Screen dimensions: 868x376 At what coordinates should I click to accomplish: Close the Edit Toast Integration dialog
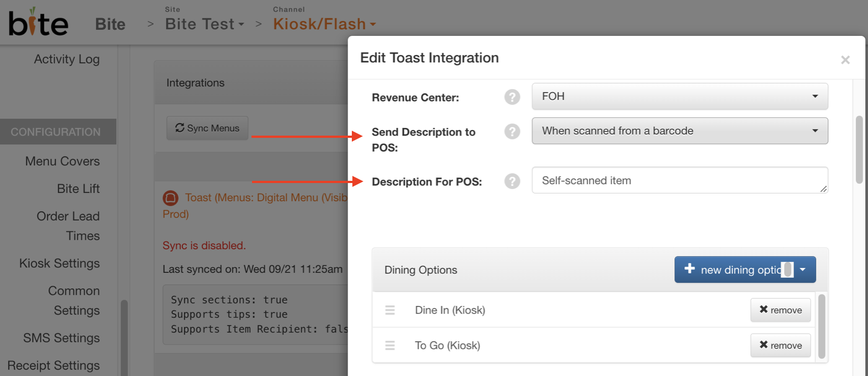point(845,60)
